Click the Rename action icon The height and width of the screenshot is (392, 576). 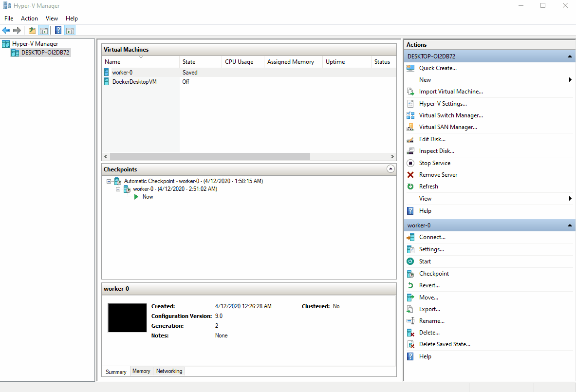tap(410, 321)
